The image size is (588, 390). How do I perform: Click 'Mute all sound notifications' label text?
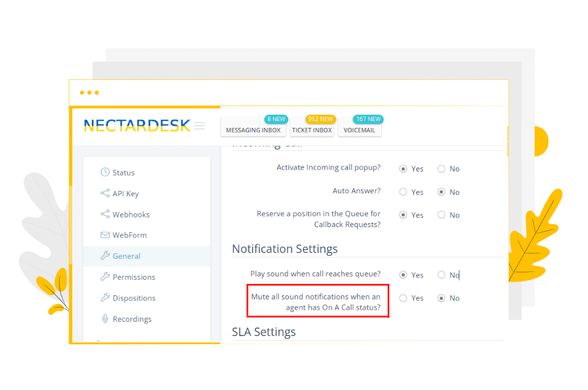pos(316,302)
